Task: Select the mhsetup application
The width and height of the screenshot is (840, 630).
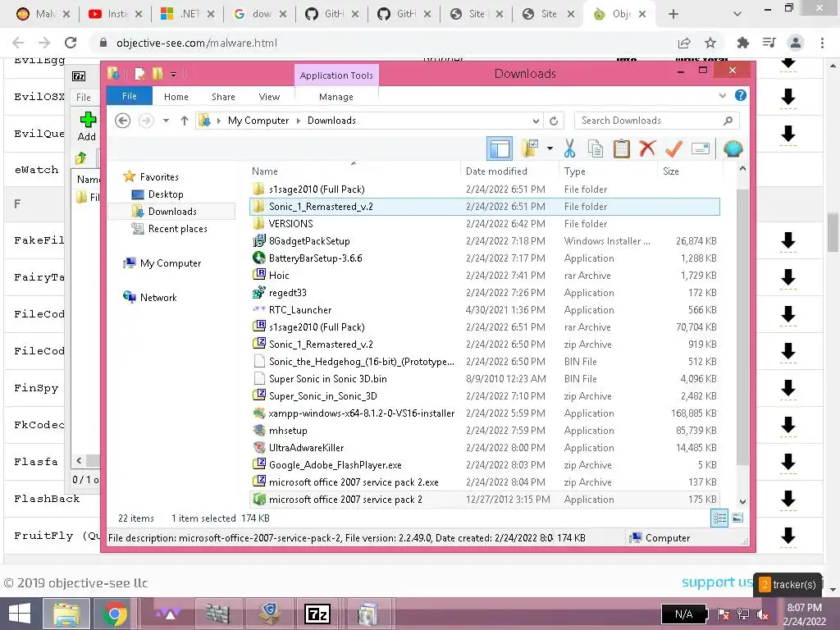Action: pyautogui.click(x=484, y=430)
